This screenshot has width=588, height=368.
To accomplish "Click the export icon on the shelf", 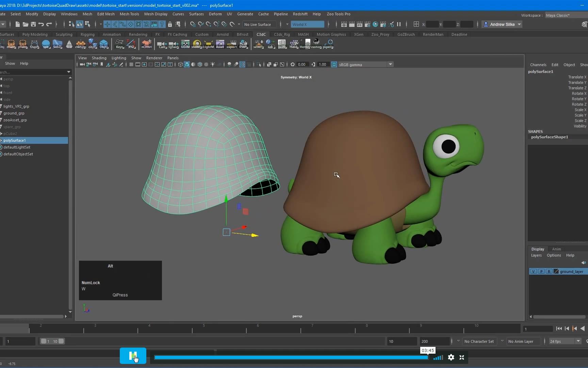I will click(x=231, y=44).
